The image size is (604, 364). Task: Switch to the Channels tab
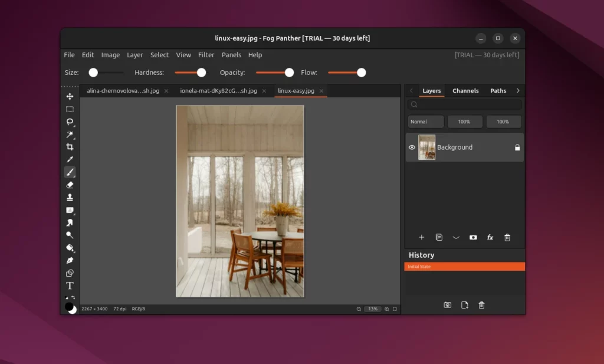point(465,90)
